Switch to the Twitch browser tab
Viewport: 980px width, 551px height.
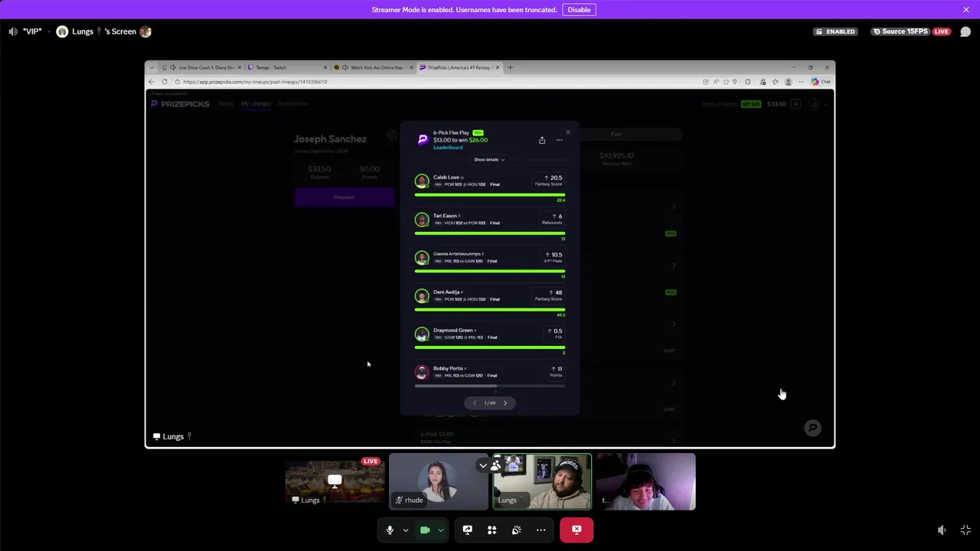(x=288, y=67)
